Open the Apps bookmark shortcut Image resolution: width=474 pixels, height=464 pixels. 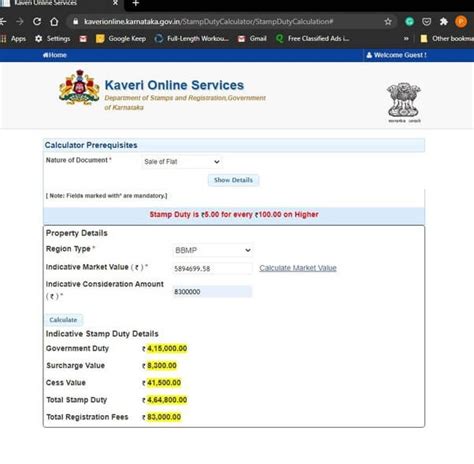(x=14, y=39)
